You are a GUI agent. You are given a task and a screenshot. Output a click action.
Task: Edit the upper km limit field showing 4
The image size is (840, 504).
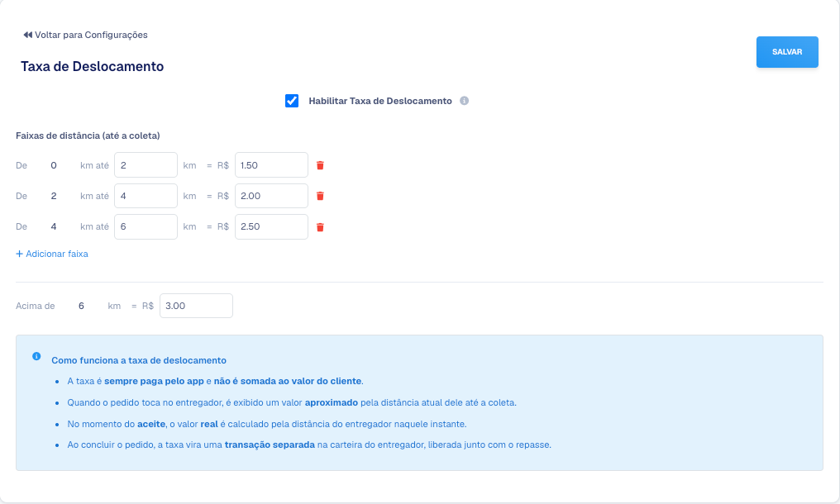coord(146,196)
